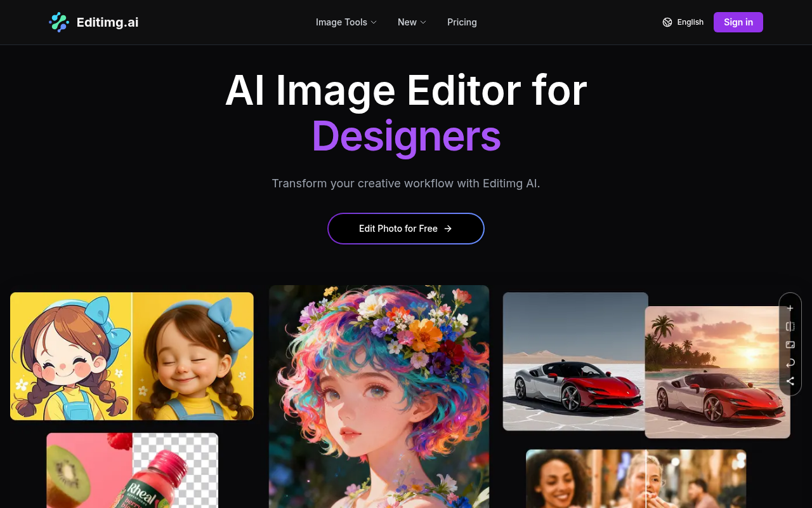Expand the New dropdown chevron
Viewport: 812px width, 508px height.
(x=422, y=22)
